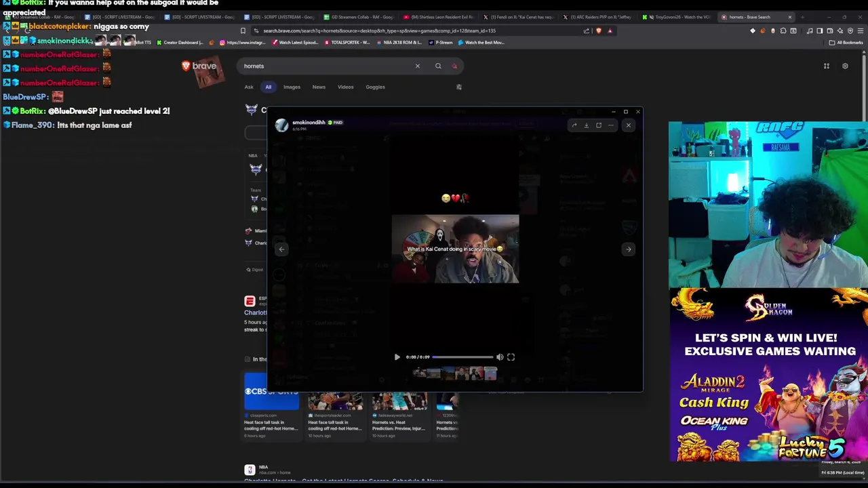Select the All results filter
The image size is (868, 488).
click(x=269, y=87)
